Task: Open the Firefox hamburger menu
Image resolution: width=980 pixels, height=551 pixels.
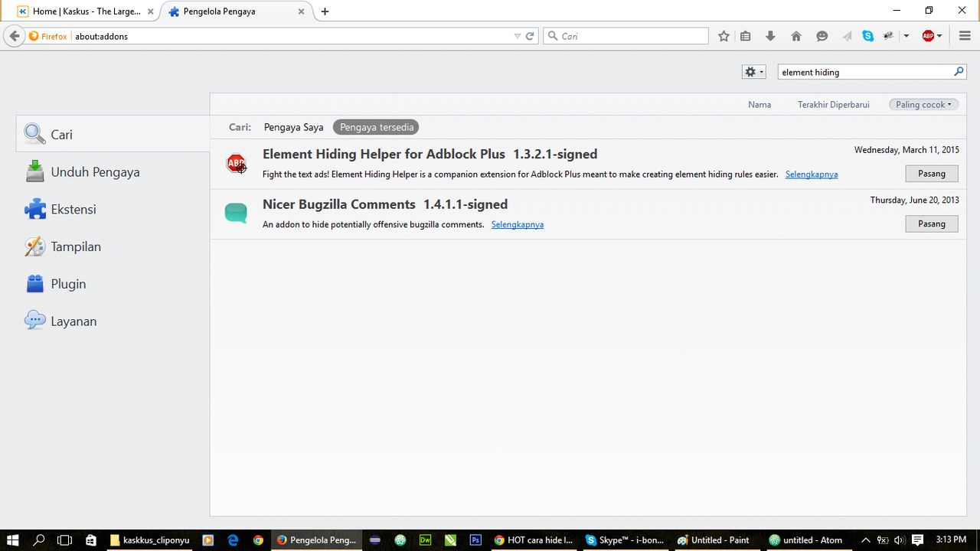Action: (x=965, y=36)
